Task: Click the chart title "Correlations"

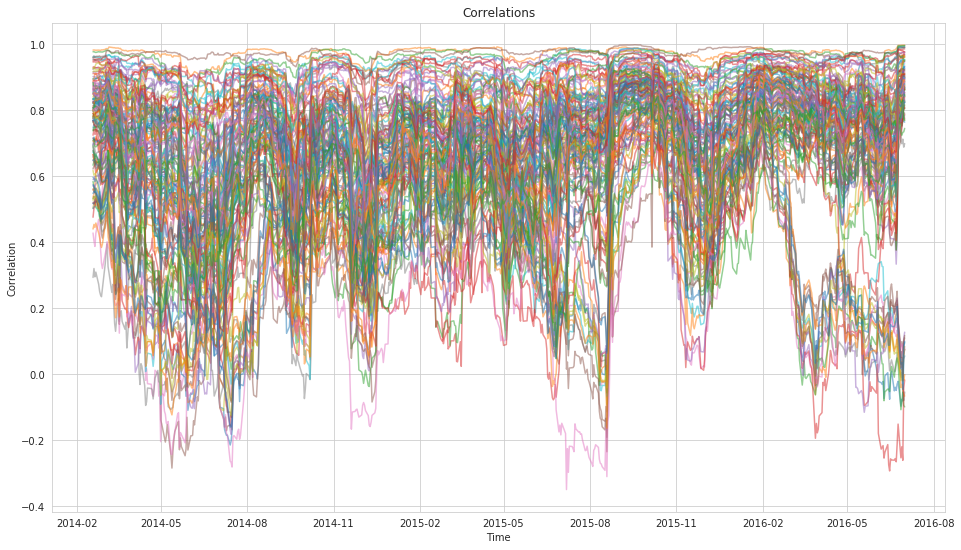Action: [498, 13]
